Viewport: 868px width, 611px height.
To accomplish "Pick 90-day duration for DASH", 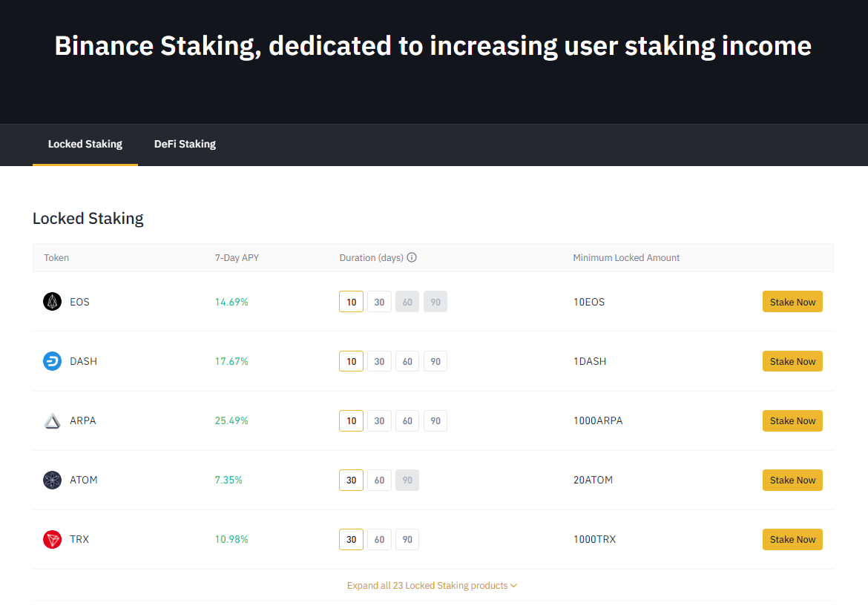I will pyautogui.click(x=435, y=361).
